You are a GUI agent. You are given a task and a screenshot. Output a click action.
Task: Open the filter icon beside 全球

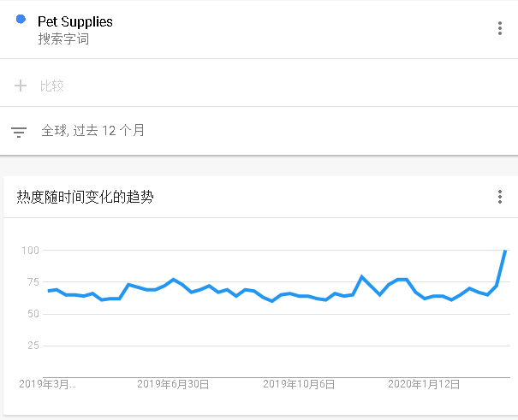tap(19, 132)
